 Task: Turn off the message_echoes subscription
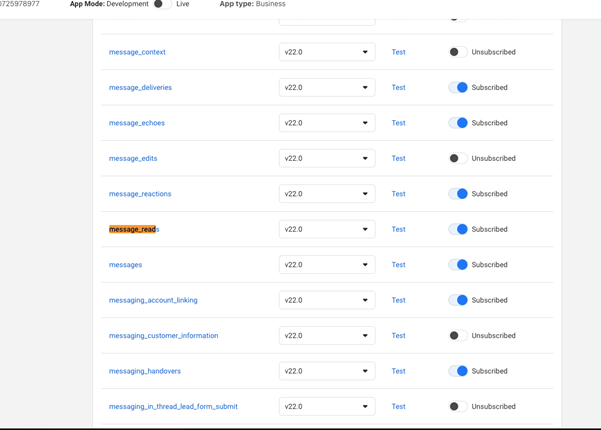458,123
